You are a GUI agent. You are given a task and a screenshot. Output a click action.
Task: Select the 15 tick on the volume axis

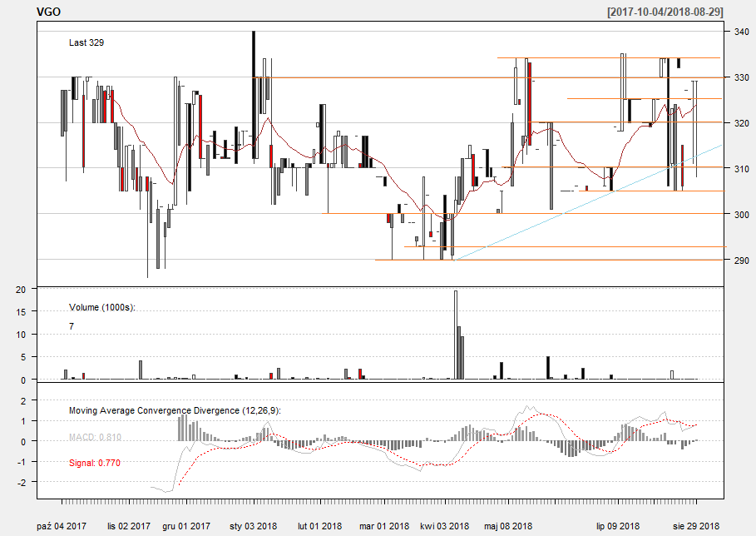coord(21,312)
